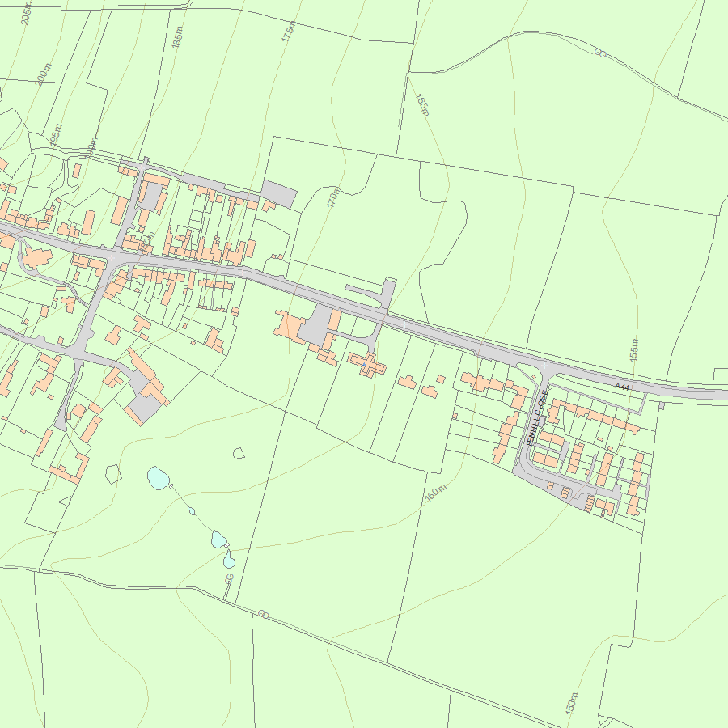Click the 200m contour label

pyautogui.click(x=43, y=74)
